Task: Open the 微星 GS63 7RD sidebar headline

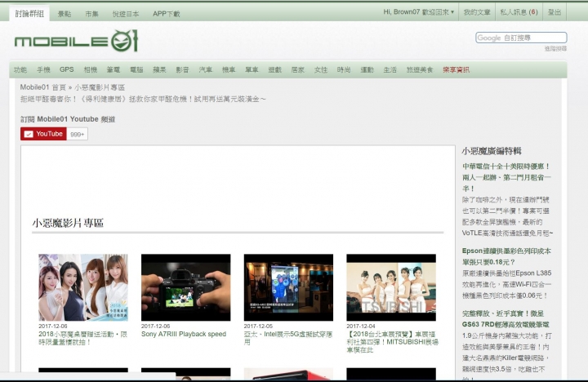Action: (506, 318)
